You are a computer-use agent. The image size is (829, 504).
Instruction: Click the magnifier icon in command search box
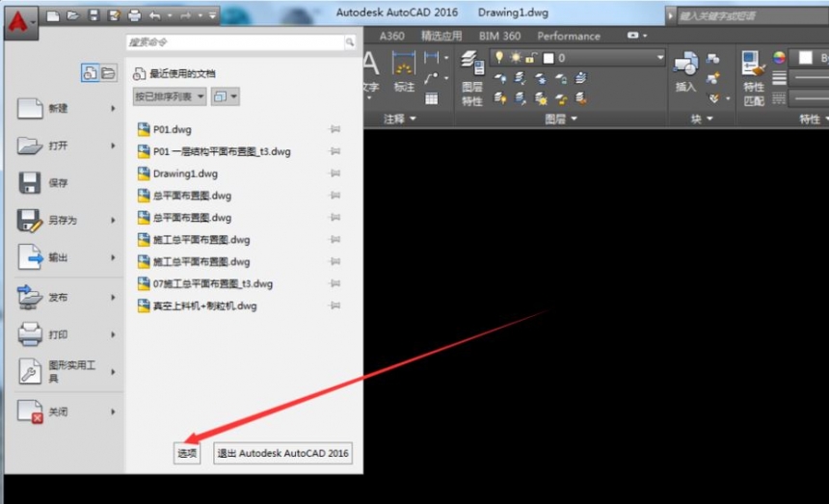350,41
